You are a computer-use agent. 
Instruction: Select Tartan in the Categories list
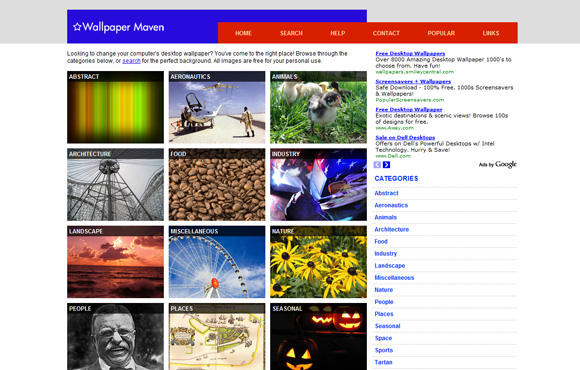tap(383, 362)
